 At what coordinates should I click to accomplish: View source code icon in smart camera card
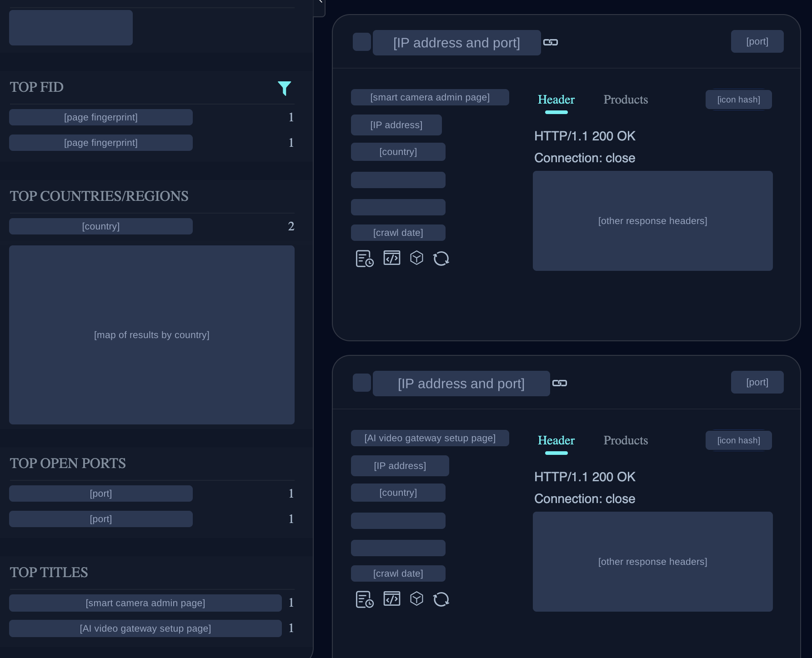(392, 258)
